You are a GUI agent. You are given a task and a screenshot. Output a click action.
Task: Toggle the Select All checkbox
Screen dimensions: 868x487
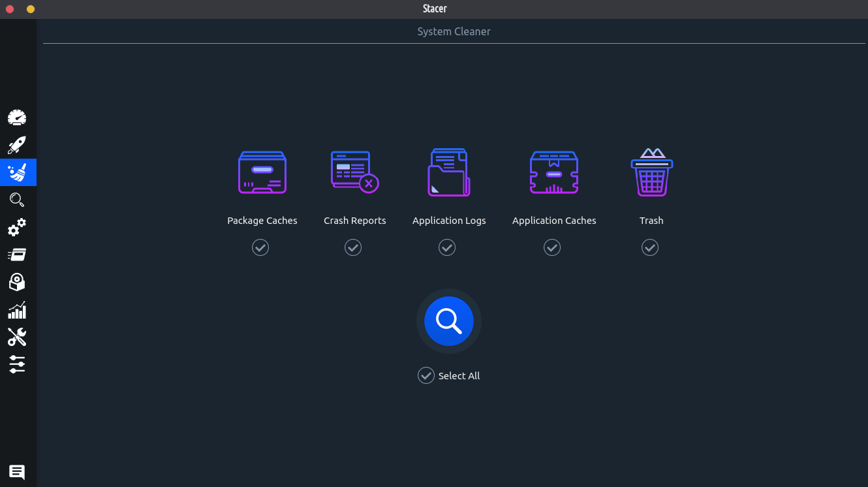tap(426, 375)
